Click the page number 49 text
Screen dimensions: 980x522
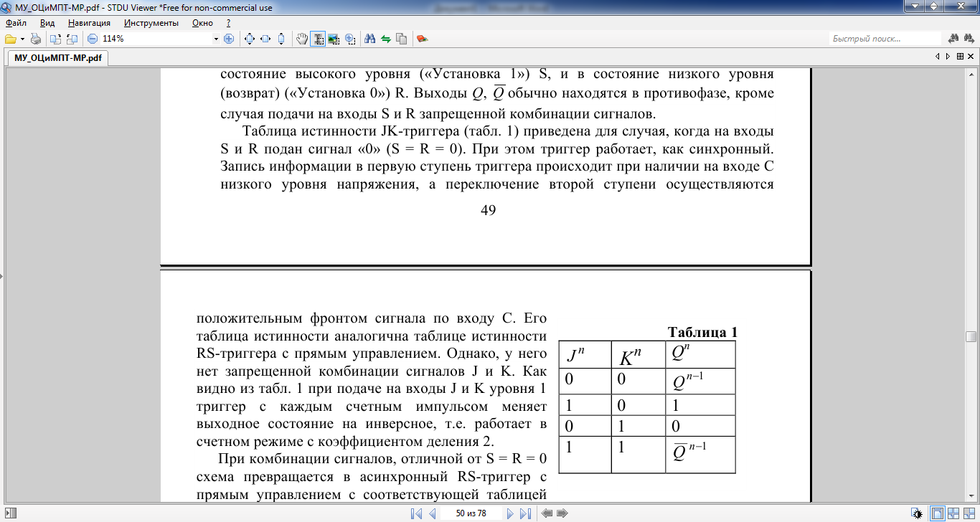[x=488, y=210]
